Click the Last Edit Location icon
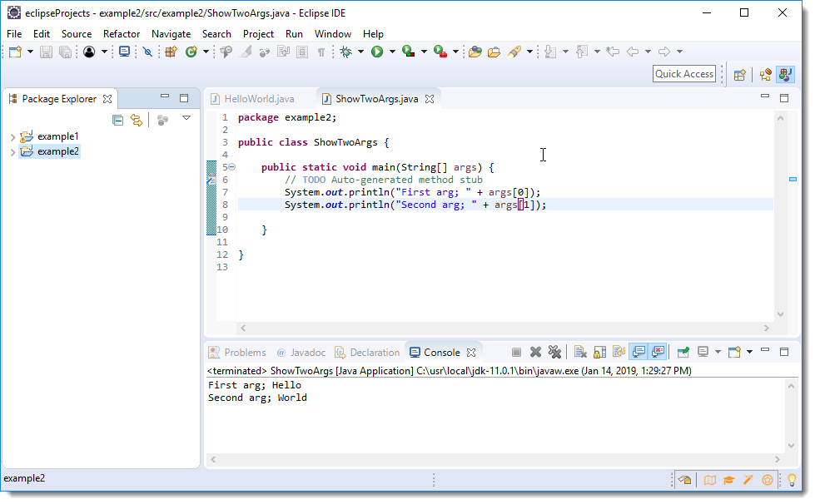This screenshot has height=504, width=815. [613, 52]
